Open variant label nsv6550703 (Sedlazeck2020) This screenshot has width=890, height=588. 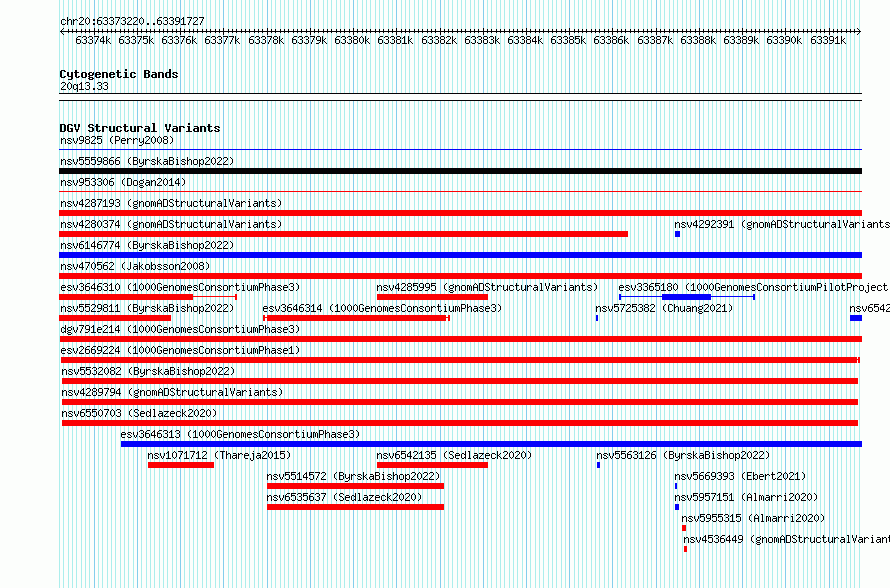139,413
